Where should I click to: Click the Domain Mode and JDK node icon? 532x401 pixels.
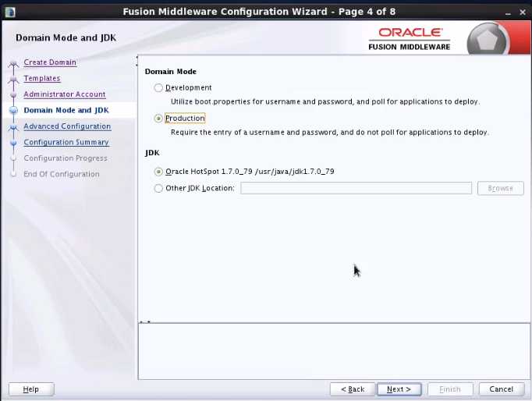(x=13, y=110)
